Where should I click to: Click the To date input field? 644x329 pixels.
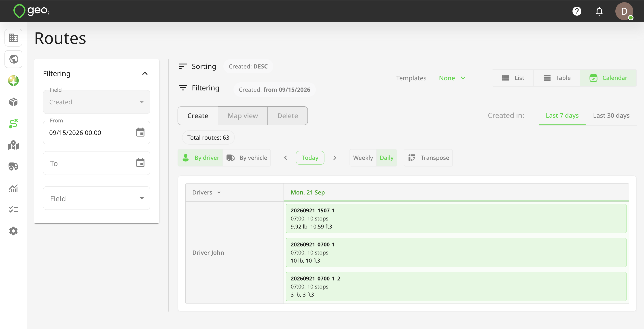coord(97,163)
